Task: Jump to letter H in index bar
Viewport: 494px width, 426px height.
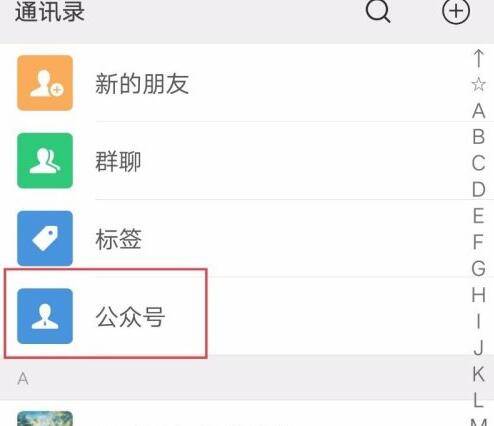Action: 479,295
